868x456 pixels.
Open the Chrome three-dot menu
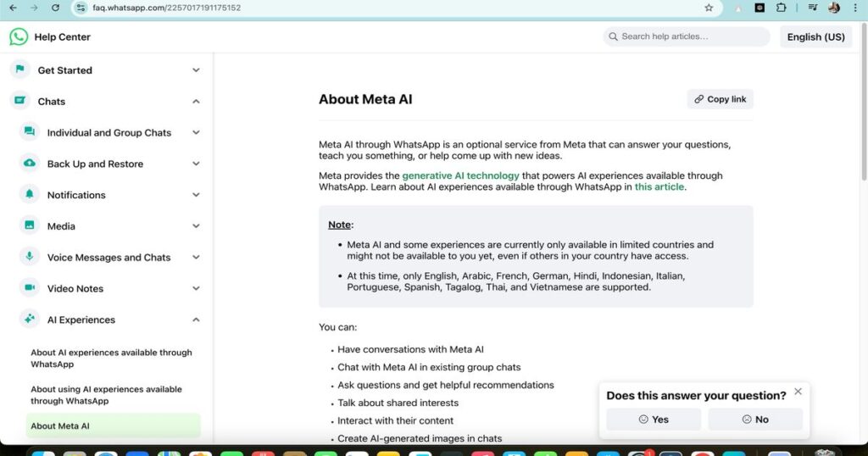[855, 8]
